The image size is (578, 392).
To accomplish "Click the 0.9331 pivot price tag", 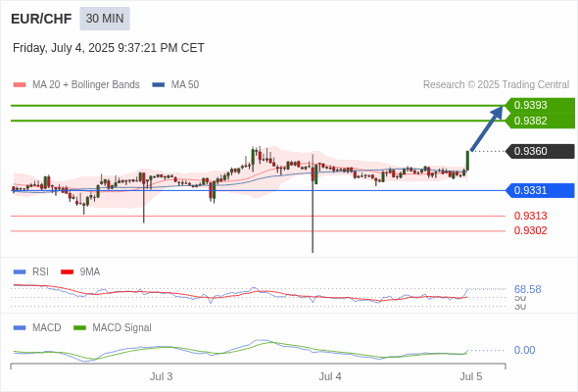I will pyautogui.click(x=540, y=190).
